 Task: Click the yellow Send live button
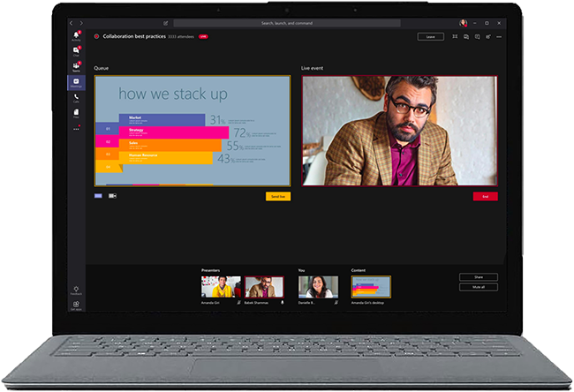(x=278, y=197)
